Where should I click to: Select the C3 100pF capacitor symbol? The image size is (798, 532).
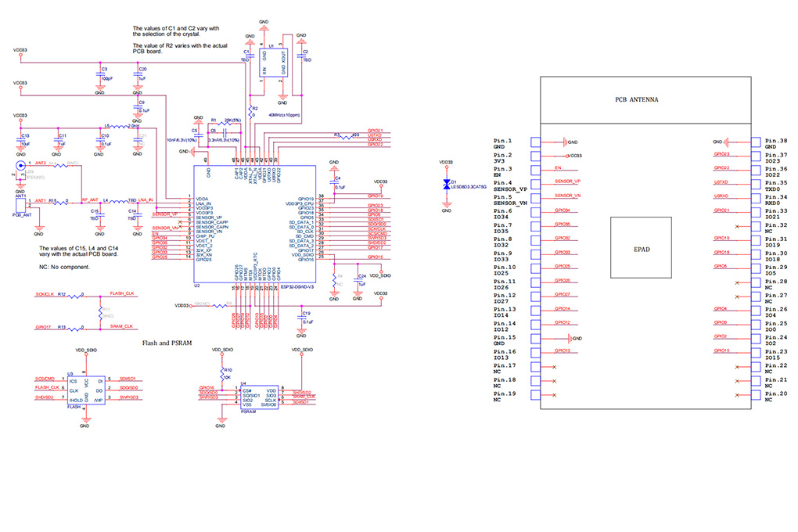100,75
